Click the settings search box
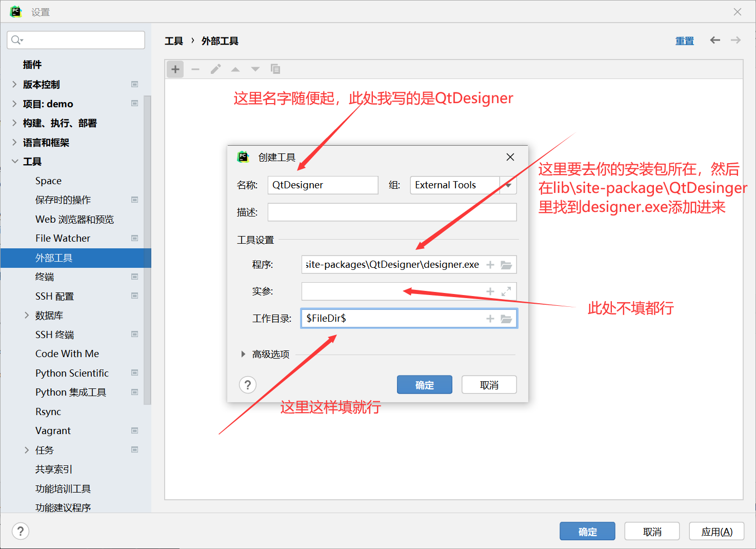The height and width of the screenshot is (549, 756). click(75, 40)
